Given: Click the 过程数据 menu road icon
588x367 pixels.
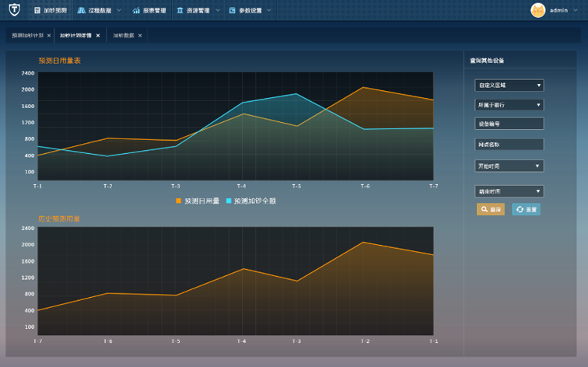Looking at the screenshot, I should [x=81, y=11].
